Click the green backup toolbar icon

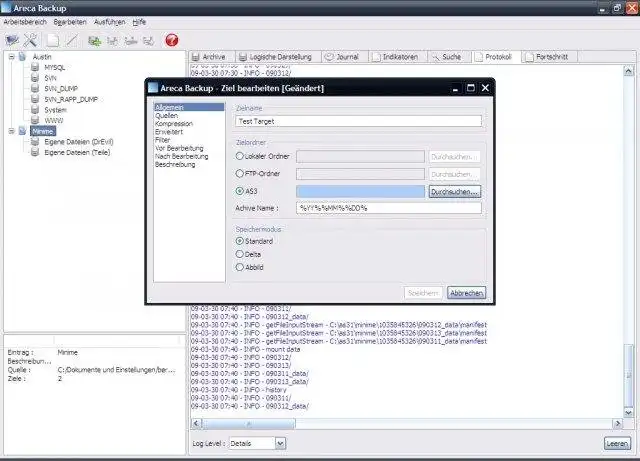tap(95, 41)
